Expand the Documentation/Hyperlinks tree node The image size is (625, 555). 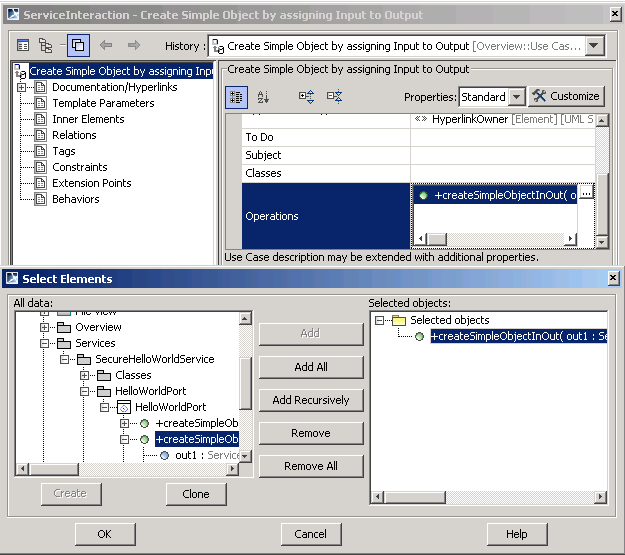point(22,88)
